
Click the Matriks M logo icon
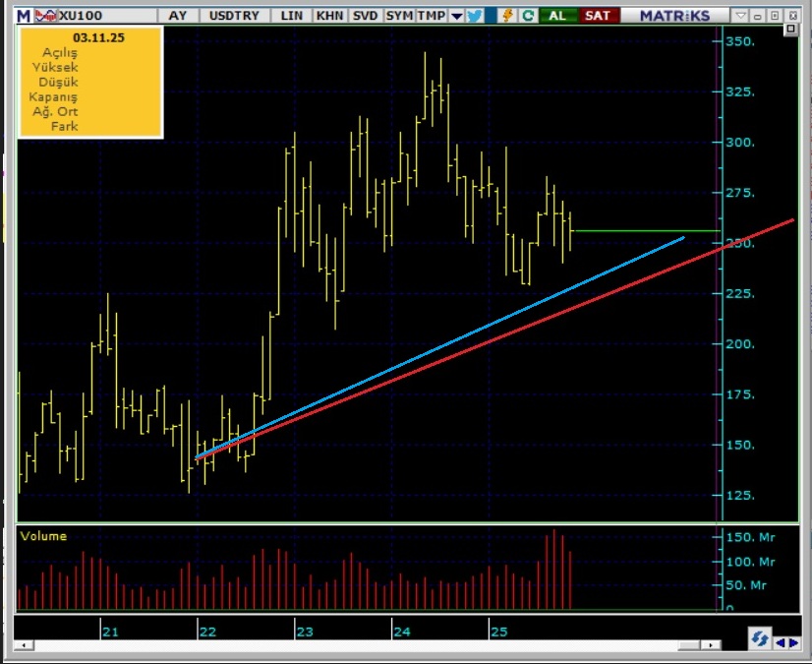23,16
